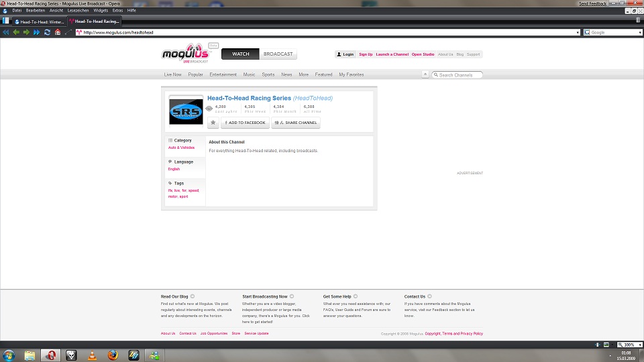The image size is (644, 362).
Task: Reload the page with the refresh icon
Action: [x=47, y=32]
